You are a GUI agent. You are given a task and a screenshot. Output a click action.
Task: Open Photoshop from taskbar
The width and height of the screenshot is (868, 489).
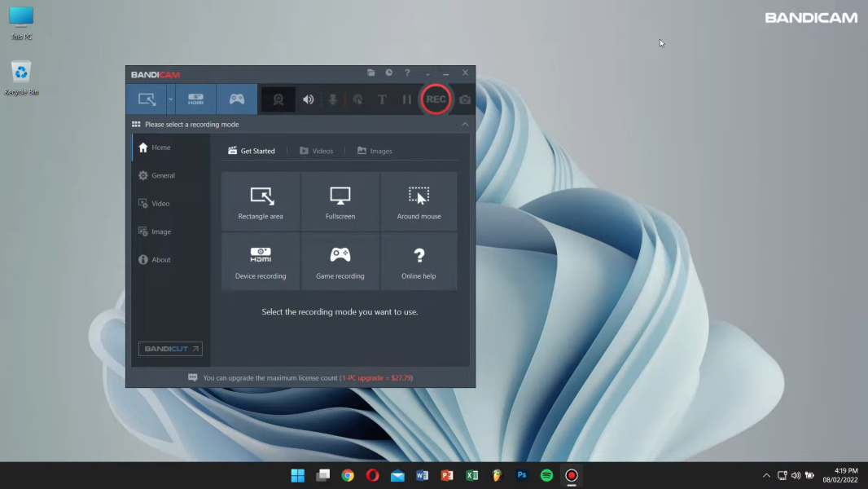coord(522,475)
